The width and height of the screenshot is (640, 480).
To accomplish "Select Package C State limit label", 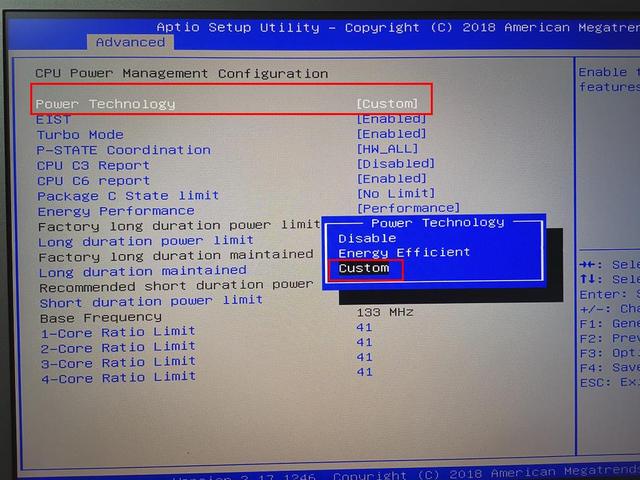I will pos(128,196).
